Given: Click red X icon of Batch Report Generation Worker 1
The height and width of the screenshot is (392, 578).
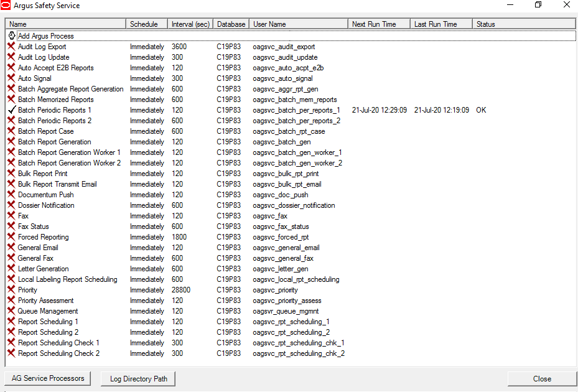Looking at the screenshot, I should pyautogui.click(x=11, y=152).
